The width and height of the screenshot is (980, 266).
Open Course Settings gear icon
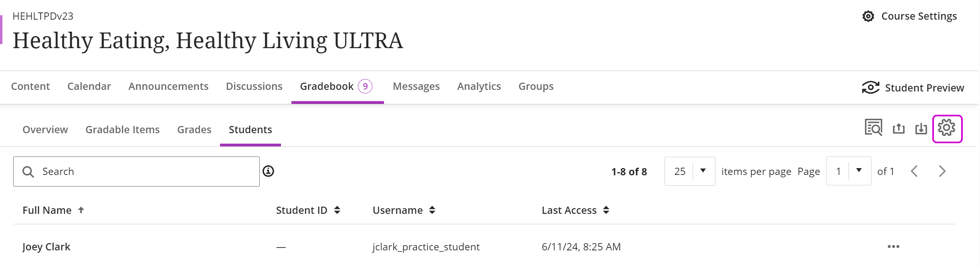pos(868,16)
